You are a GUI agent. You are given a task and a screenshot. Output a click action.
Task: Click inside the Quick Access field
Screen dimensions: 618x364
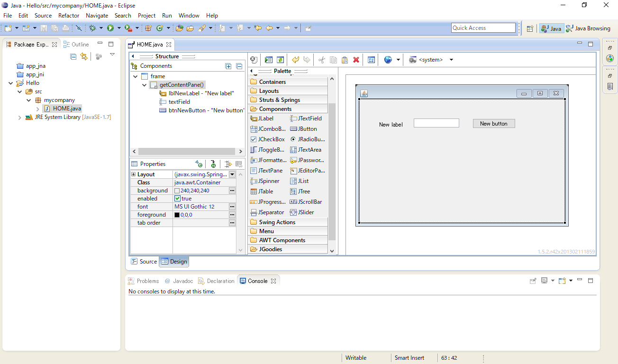click(483, 27)
